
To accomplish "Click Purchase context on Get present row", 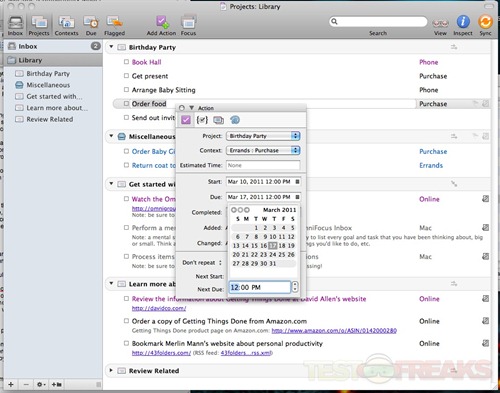I will click(433, 76).
